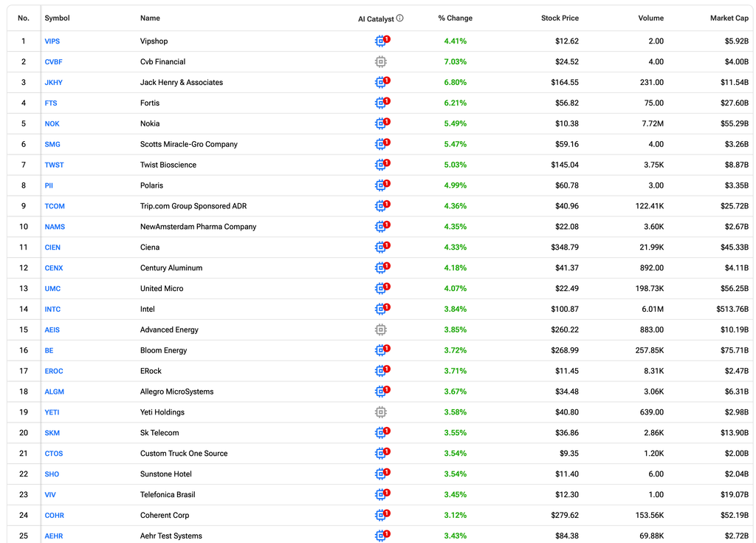Click grey chip icon for Advanced Energy
Image resolution: width=756 pixels, height=543 pixels.
(x=381, y=329)
